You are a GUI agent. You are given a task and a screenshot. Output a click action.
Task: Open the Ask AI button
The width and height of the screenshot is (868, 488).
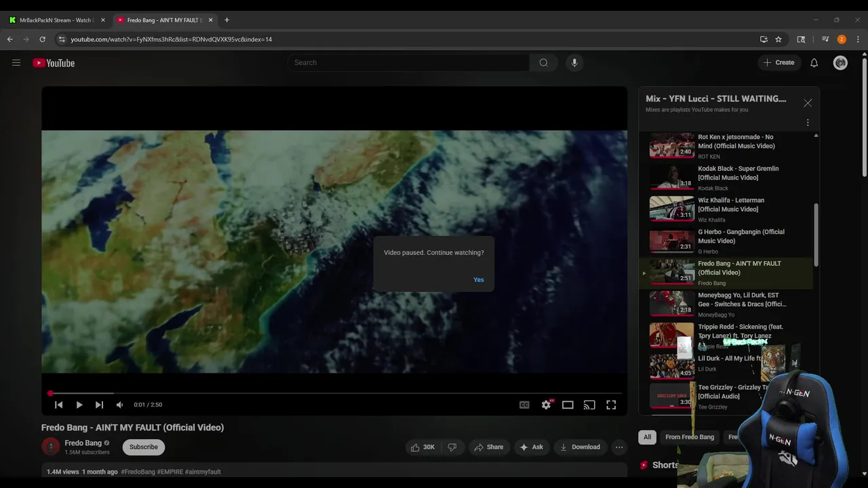coord(531,447)
